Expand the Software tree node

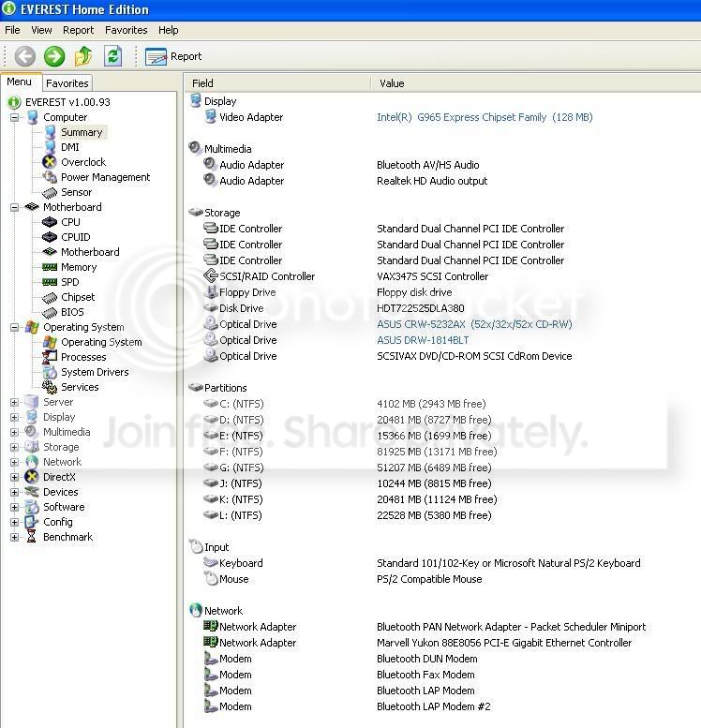click(x=14, y=508)
